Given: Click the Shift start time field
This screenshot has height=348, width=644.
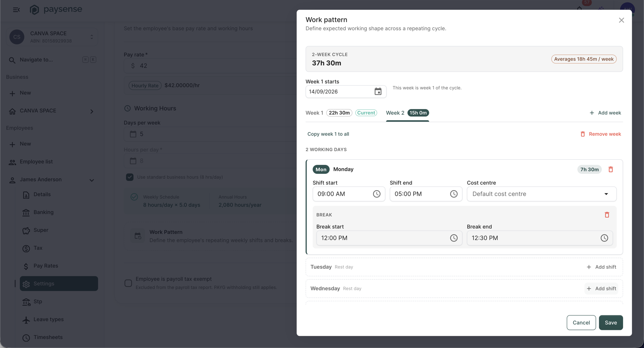Looking at the screenshot, I should click(x=349, y=194).
